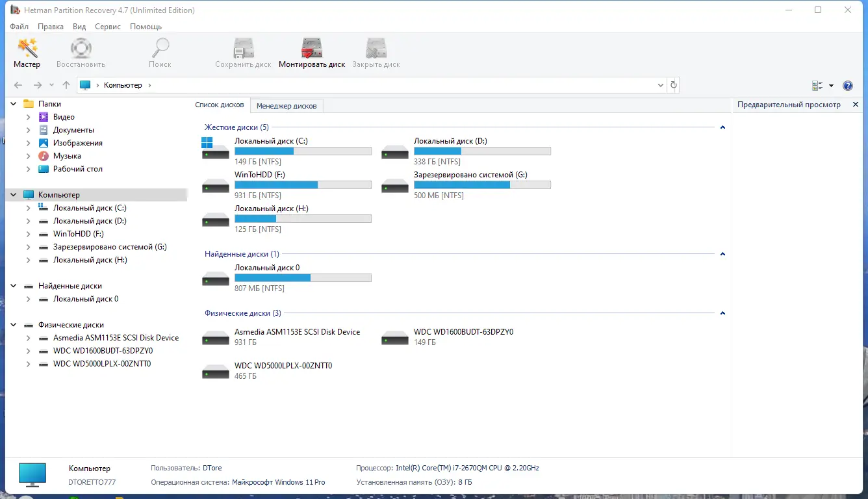Switch to Менеджер дисков tab
The height and width of the screenshot is (499, 868).
click(287, 105)
